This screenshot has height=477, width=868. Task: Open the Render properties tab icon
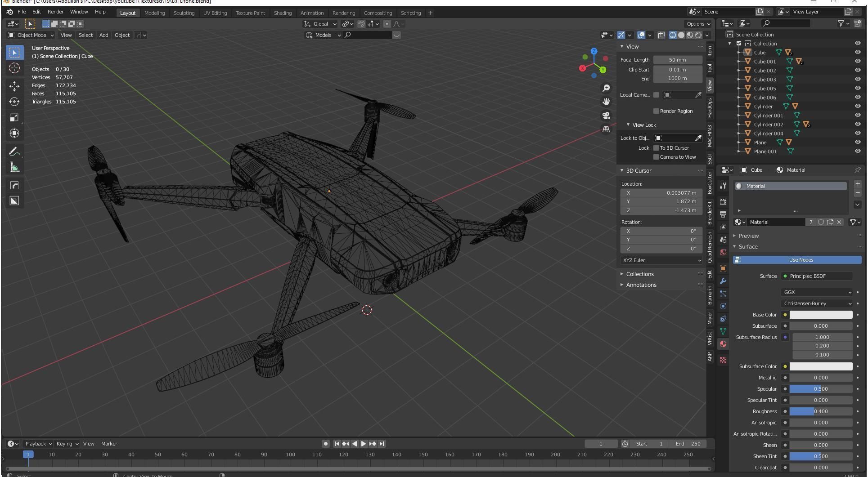[723, 202]
